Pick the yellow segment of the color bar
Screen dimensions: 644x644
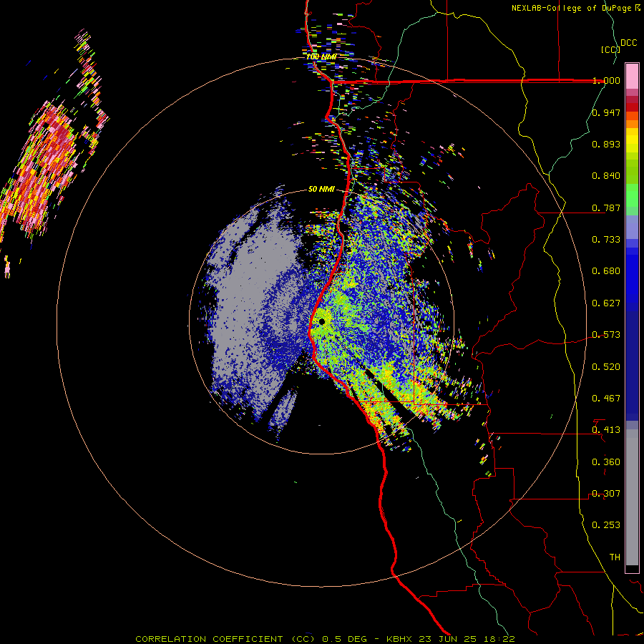coord(632,141)
